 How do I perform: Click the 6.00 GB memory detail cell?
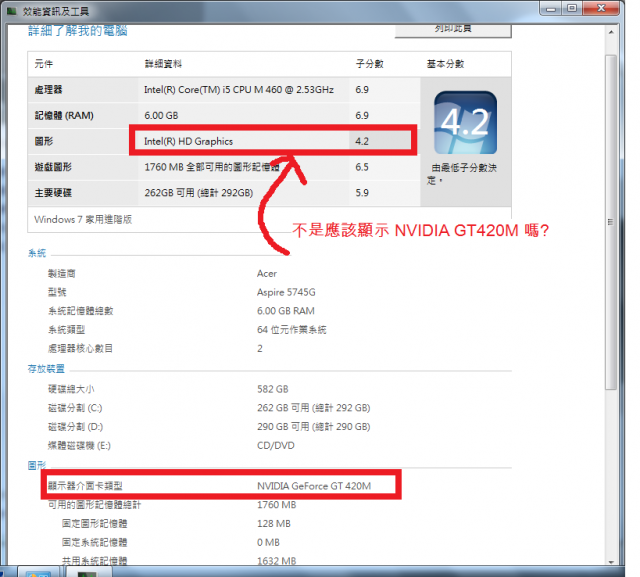click(x=161, y=115)
